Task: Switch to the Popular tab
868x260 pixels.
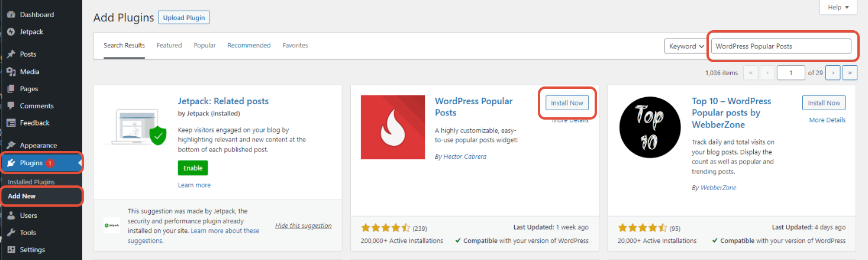Action: click(205, 46)
